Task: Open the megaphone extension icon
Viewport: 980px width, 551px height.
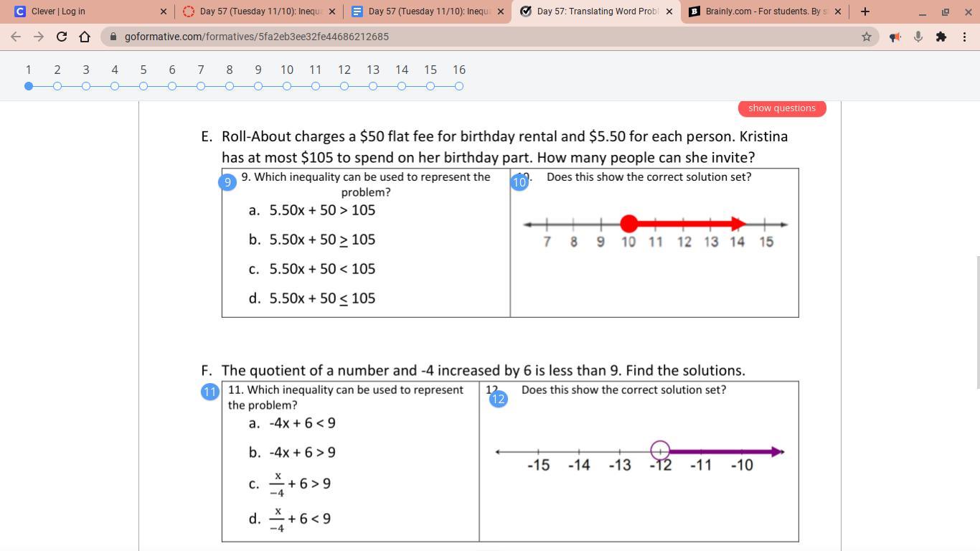Action: (895, 37)
